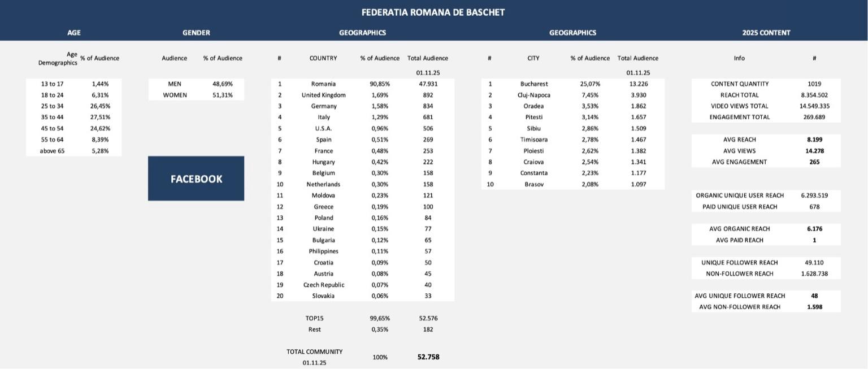Select the TOP15 summary label
Screen dimensions: 868x369
(x=315, y=318)
